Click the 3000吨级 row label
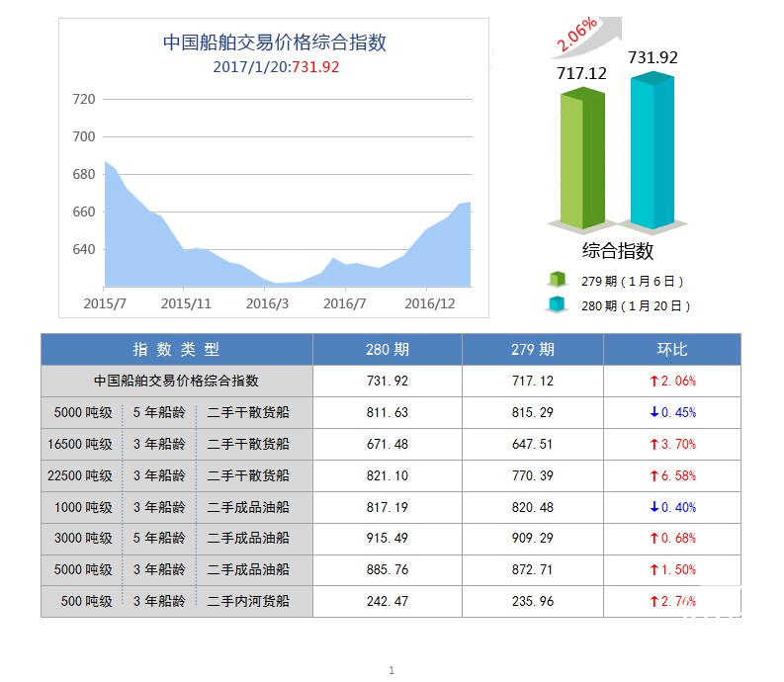Image resolution: width=784 pixels, height=682 pixels. point(83,538)
